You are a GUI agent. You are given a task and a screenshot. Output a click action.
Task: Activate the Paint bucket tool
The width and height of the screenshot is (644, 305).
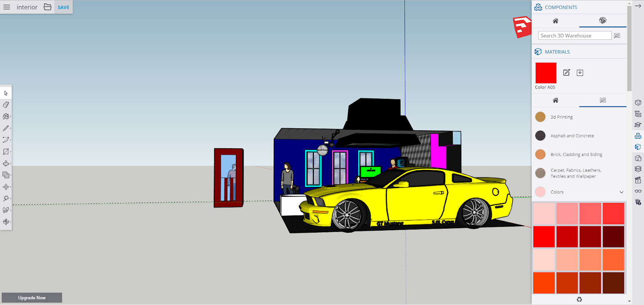6,117
